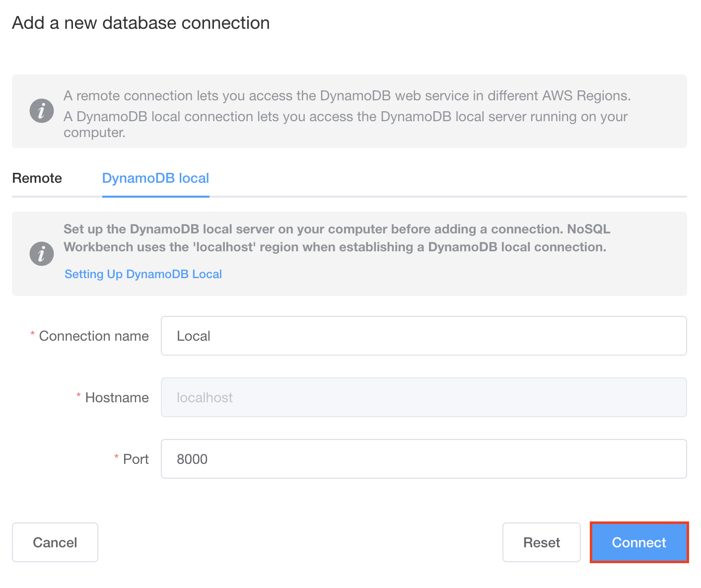Click the text 'A remote connection lets you access'

178,96
